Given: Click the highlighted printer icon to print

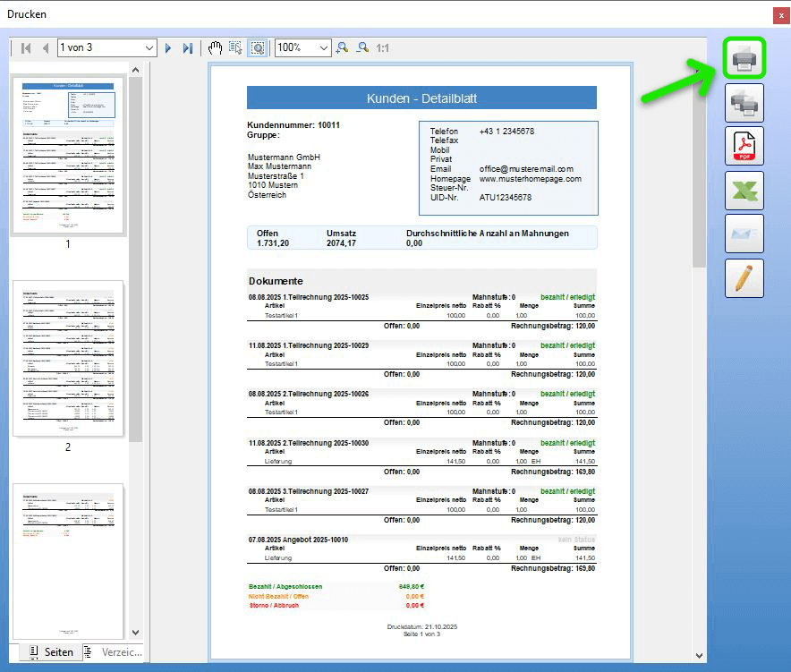Looking at the screenshot, I should point(744,60).
